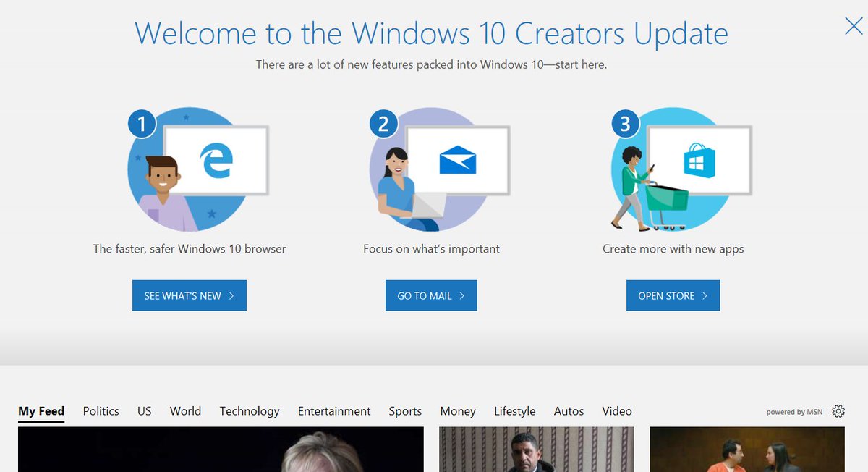The image size is (868, 472).
Task: Switch to the Lifestyle tab
Action: 515,411
